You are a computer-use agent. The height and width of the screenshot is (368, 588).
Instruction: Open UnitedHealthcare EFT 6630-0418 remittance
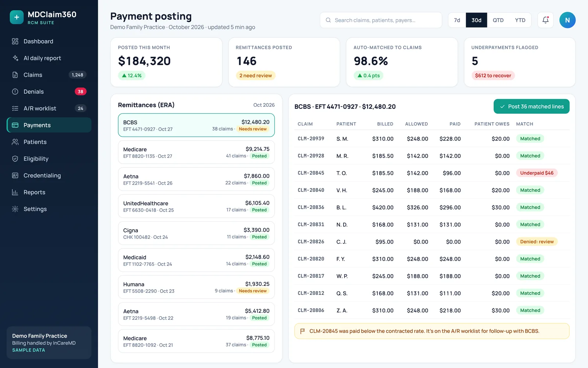196,206
